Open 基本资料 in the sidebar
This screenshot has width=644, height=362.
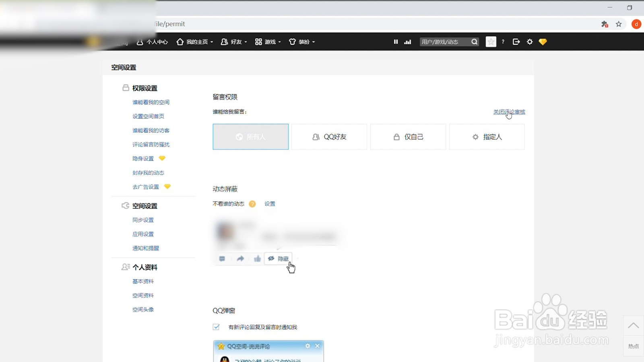143,282
